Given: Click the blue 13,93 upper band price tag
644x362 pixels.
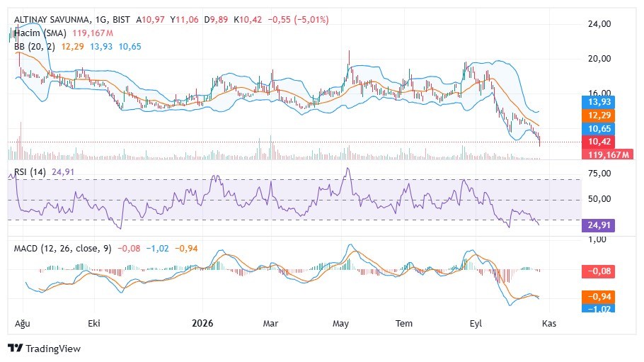Looking at the screenshot, I should coord(598,102).
